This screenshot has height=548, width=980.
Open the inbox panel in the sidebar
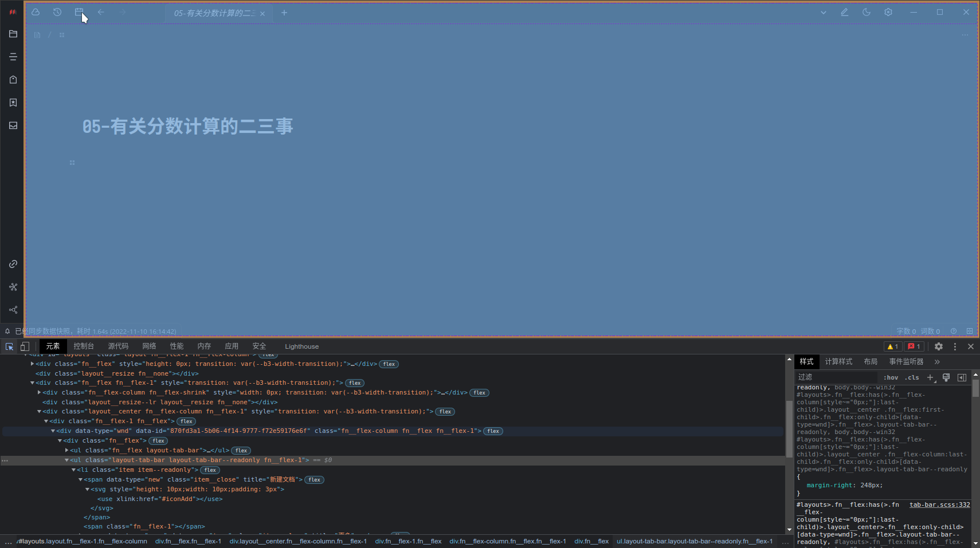pyautogui.click(x=13, y=125)
